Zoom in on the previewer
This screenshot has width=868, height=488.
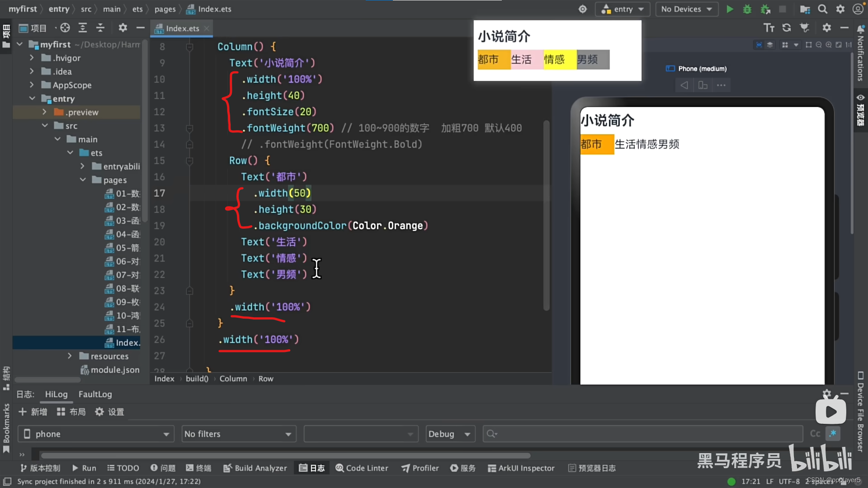[829, 45]
